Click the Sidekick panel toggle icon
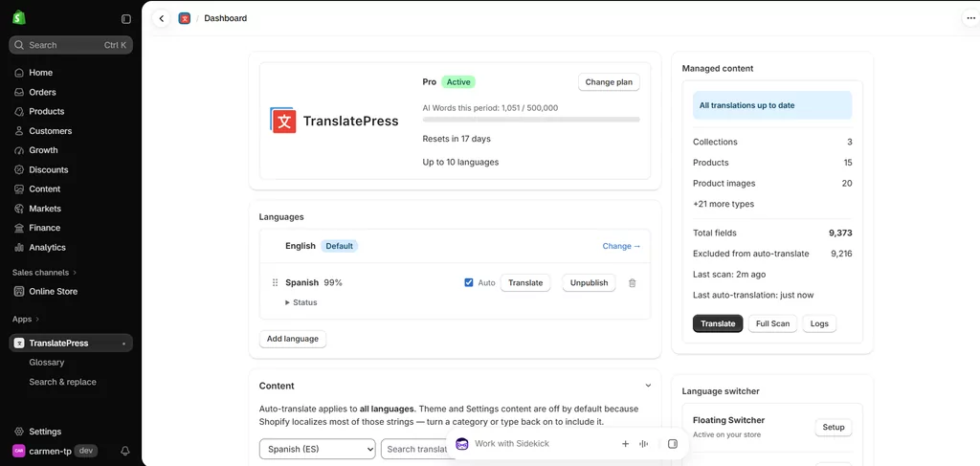The image size is (980, 466). [673, 443]
